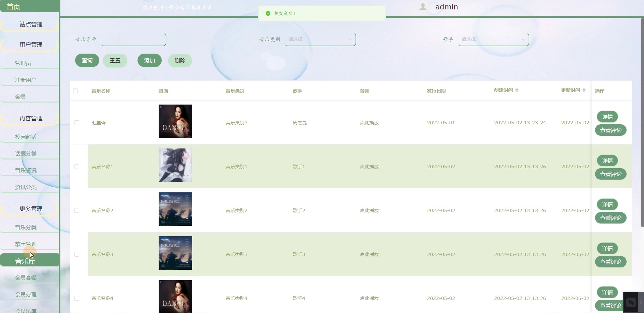Sort by 创建时间 using its sort arrows
644x313 pixels.
coord(517,90)
